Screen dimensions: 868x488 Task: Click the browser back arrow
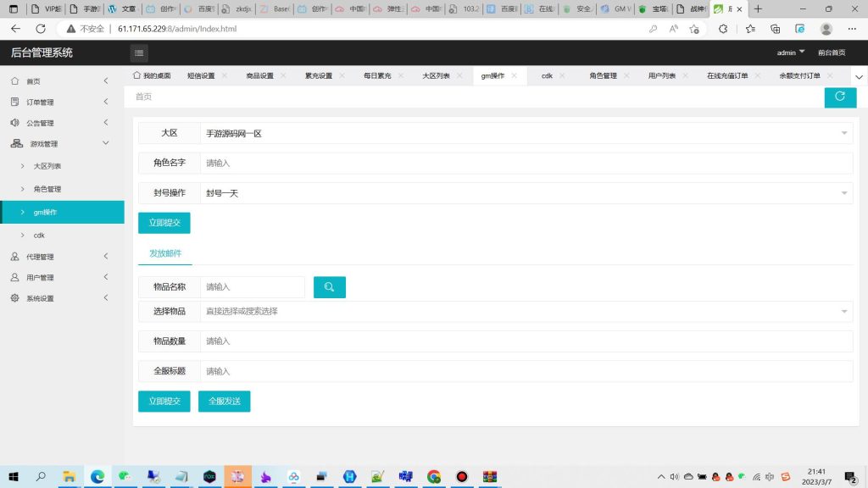pyautogui.click(x=15, y=28)
